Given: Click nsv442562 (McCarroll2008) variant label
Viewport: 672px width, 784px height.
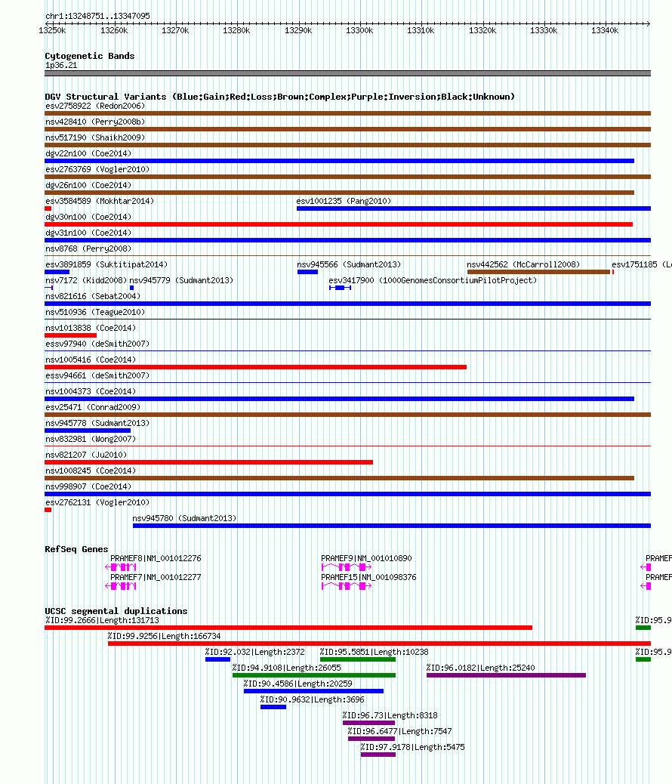Looking at the screenshot, I should (x=523, y=264).
